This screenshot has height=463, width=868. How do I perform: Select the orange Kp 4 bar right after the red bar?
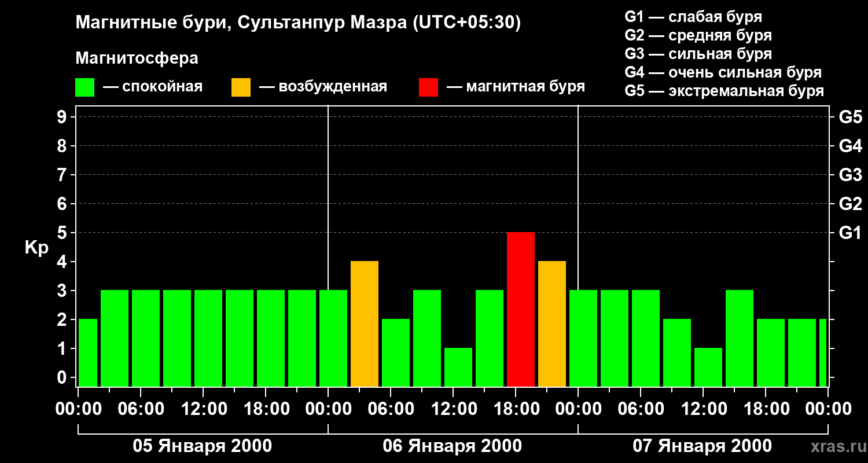552,324
